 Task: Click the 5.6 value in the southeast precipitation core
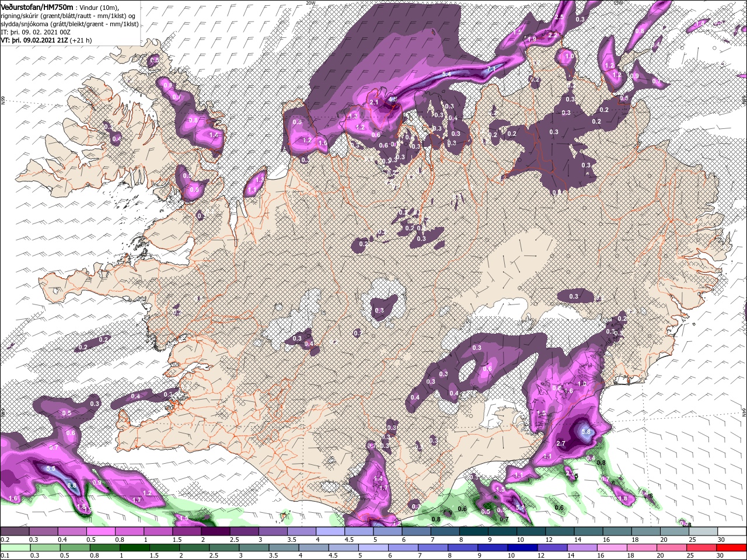(587, 432)
